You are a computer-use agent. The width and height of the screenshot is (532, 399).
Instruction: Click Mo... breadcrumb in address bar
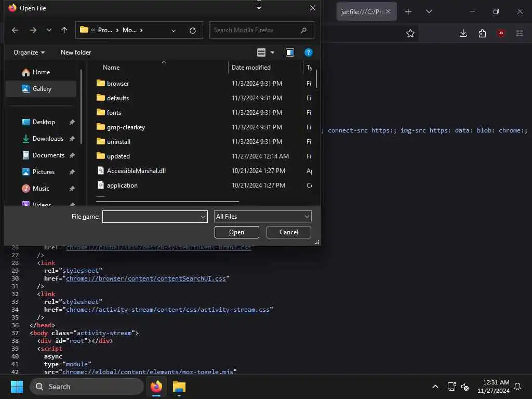coord(129,30)
